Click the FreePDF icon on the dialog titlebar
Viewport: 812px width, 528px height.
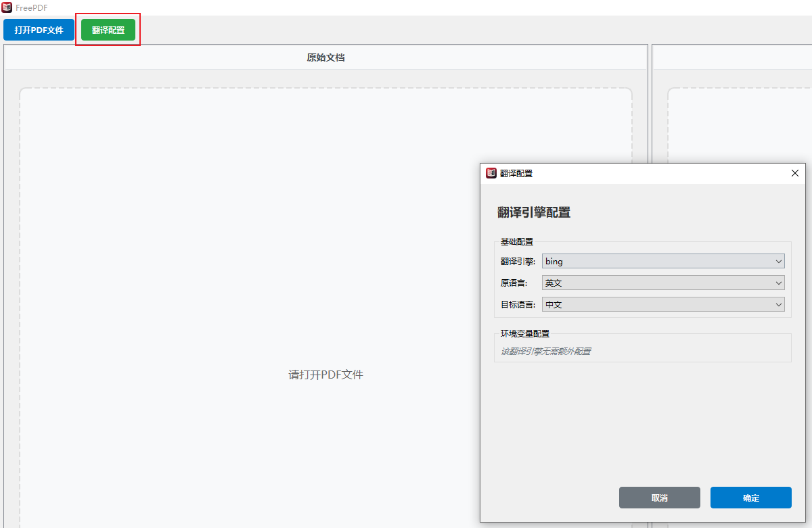point(491,173)
